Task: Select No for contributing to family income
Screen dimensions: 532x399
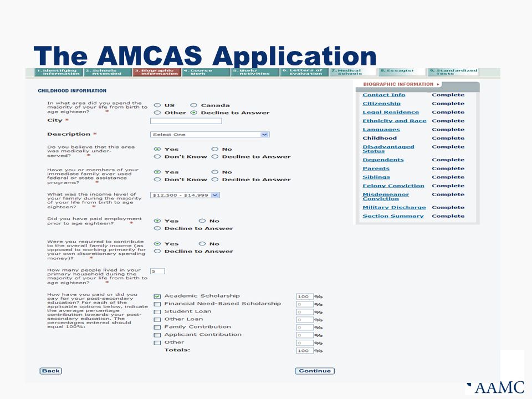Action: pyautogui.click(x=202, y=244)
